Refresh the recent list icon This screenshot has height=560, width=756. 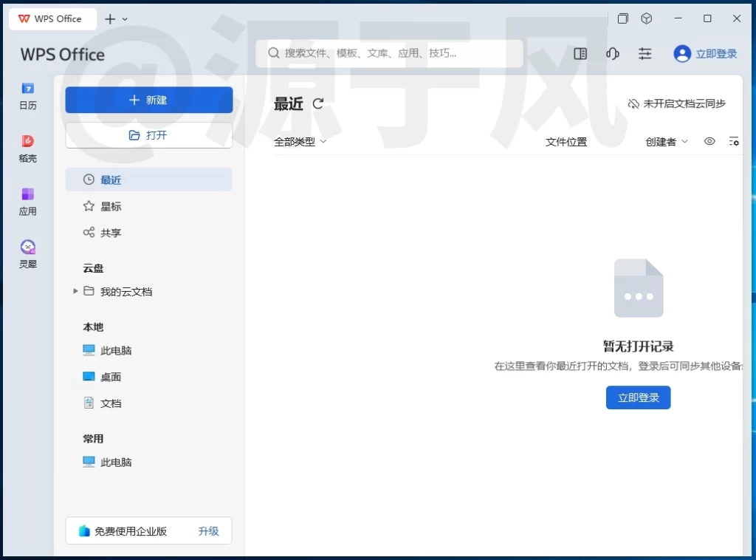pos(317,103)
